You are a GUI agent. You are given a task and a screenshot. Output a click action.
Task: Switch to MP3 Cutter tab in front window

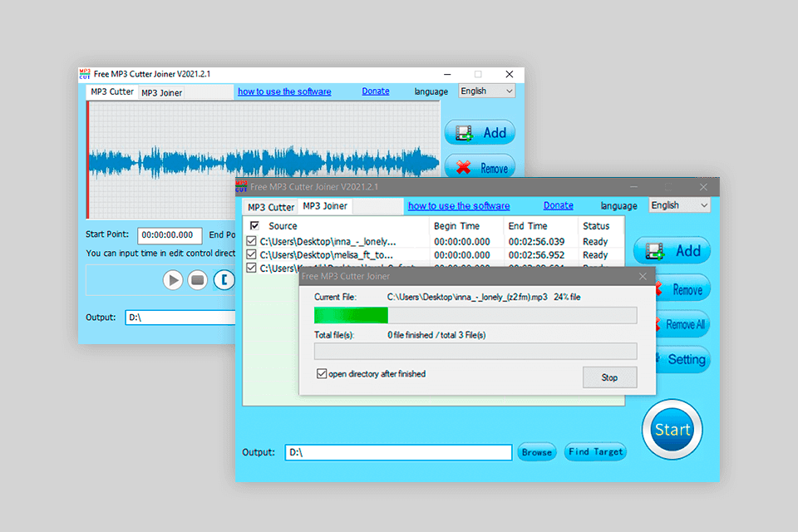[271, 207]
